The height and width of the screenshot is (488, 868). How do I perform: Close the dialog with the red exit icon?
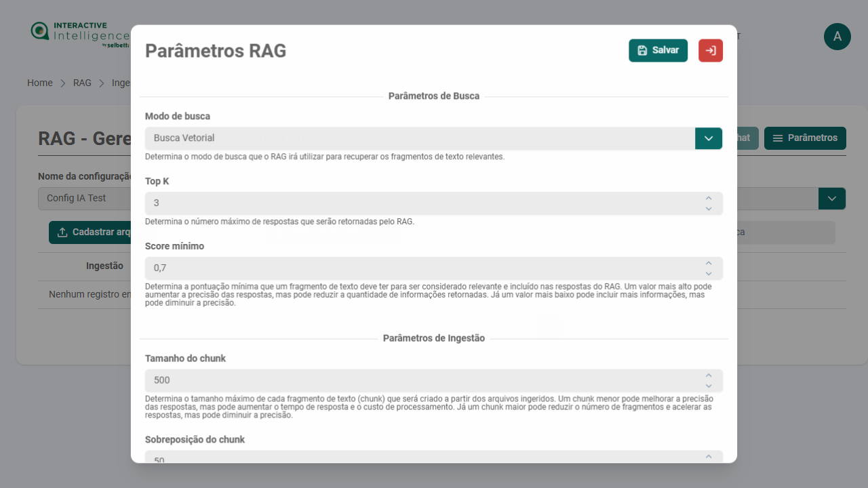(x=711, y=51)
